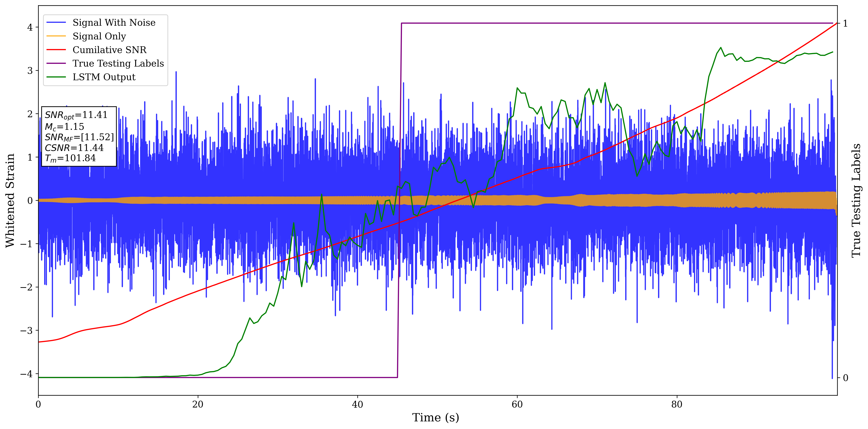Click the purple True Testing Labels legend line
The image size is (868, 429).
coord(56,63)
